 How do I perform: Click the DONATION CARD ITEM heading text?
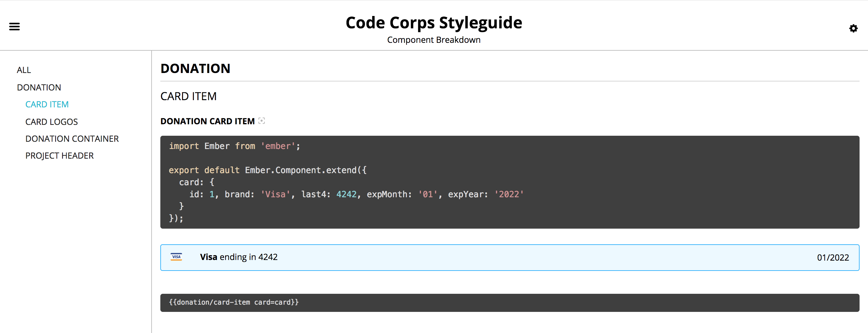[x=207, y=121]
